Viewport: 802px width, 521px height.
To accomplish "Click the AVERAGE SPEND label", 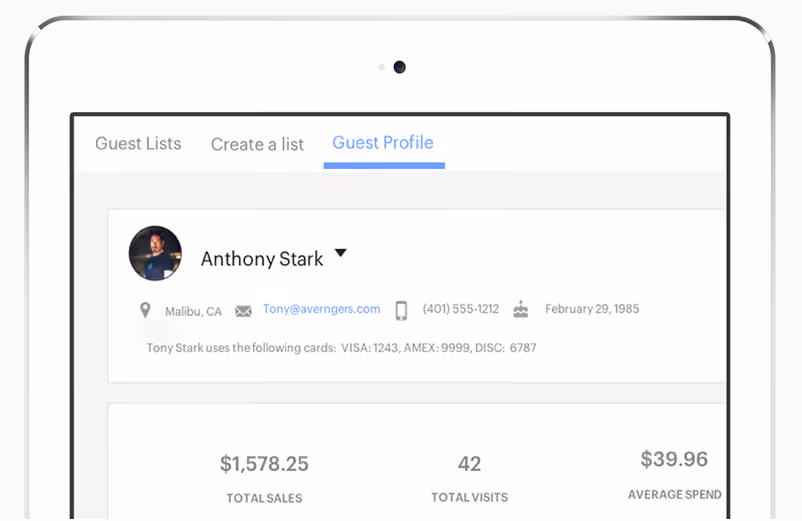I will [675, 494].
